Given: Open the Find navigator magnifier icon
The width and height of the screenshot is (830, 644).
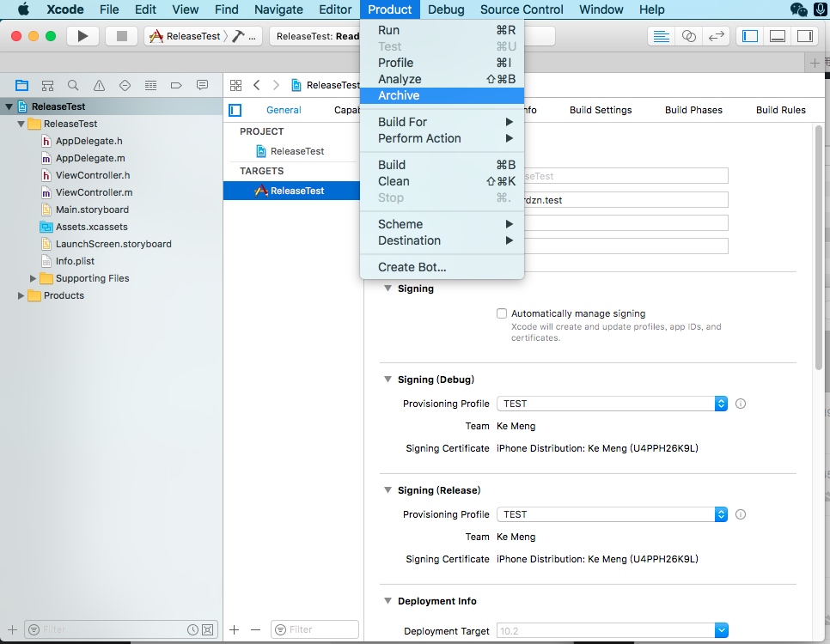Looking at the screenshot, I should click(73, 85).
